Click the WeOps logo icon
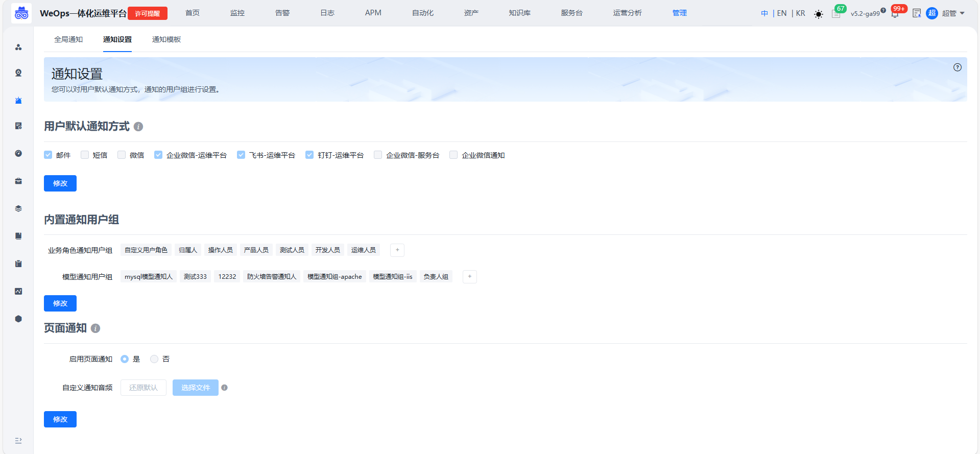The width and height of the screenshot is (980, 454). (21, 13)
